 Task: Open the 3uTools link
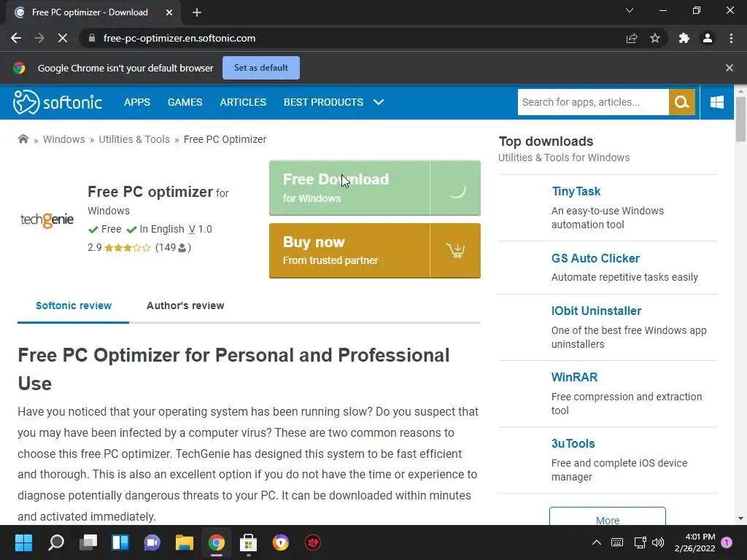pos(573,444)
